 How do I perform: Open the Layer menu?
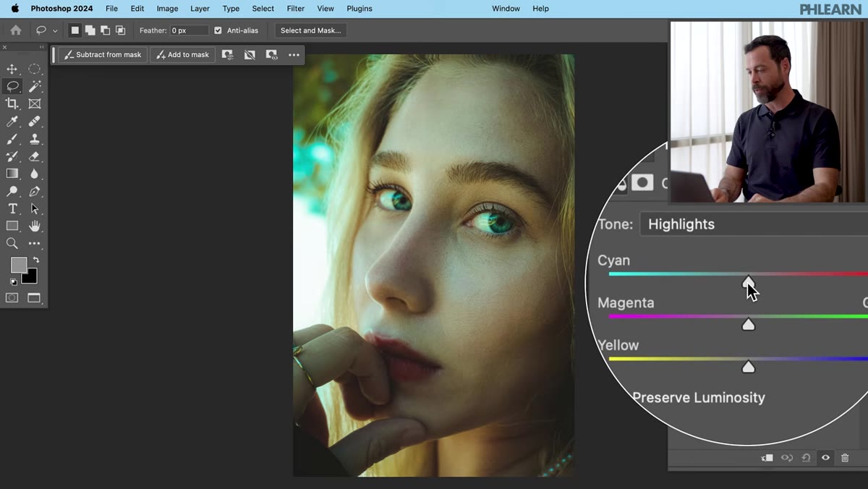(200, 9)
